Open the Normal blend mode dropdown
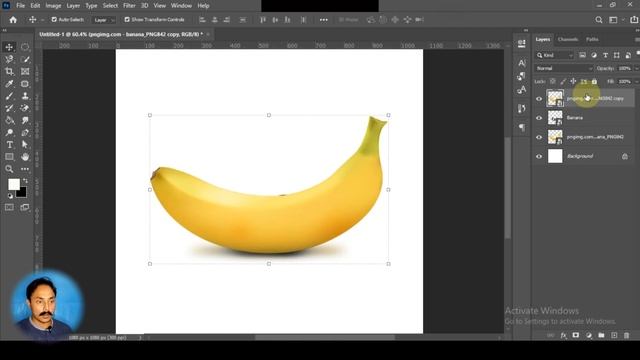This screenshot has width=640, height=360. 564,69
